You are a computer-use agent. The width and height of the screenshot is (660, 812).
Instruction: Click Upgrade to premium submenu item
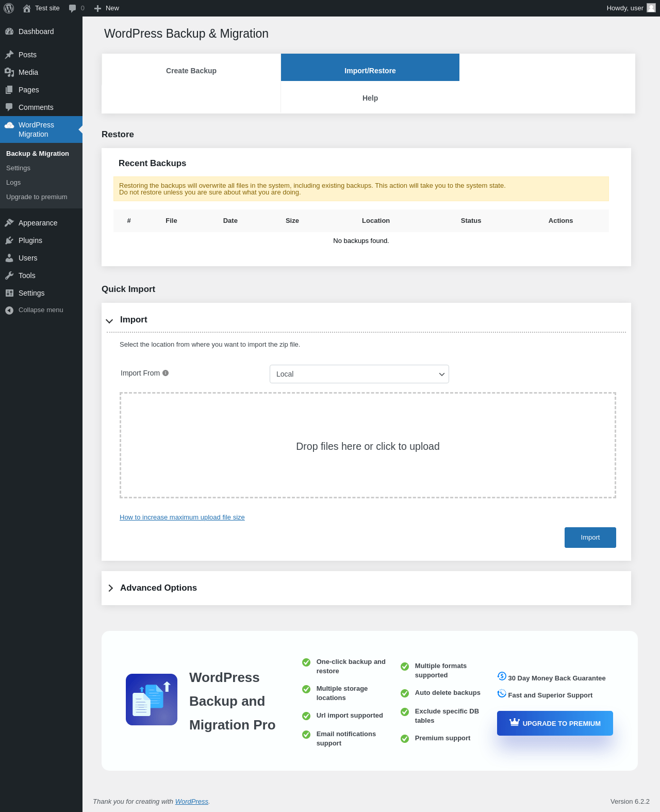pyautogui.click(x=37, y=197)
